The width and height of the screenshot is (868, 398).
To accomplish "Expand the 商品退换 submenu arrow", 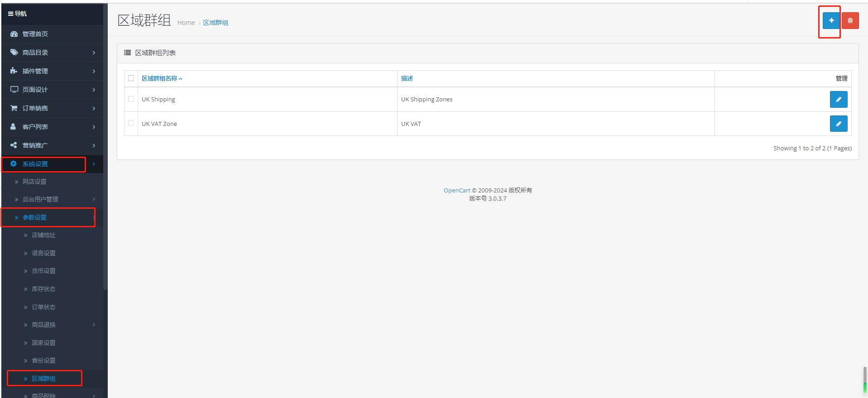I will [94, 325].
